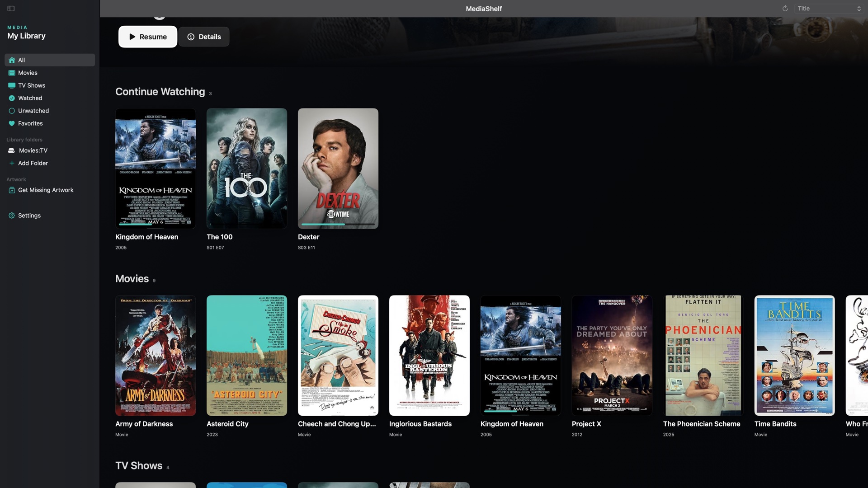Screen dimensions: 868x488
Task: Click Get Missing Artwork
Action: 50,190
